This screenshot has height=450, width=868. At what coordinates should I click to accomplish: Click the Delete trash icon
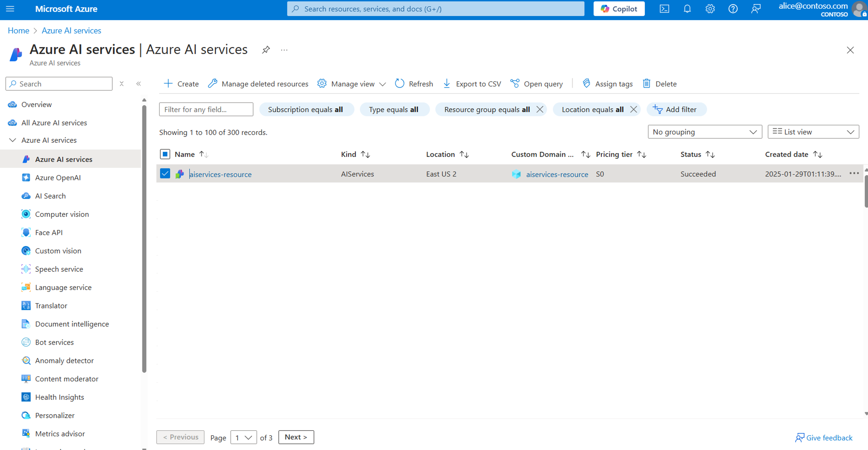pos(646,84)
